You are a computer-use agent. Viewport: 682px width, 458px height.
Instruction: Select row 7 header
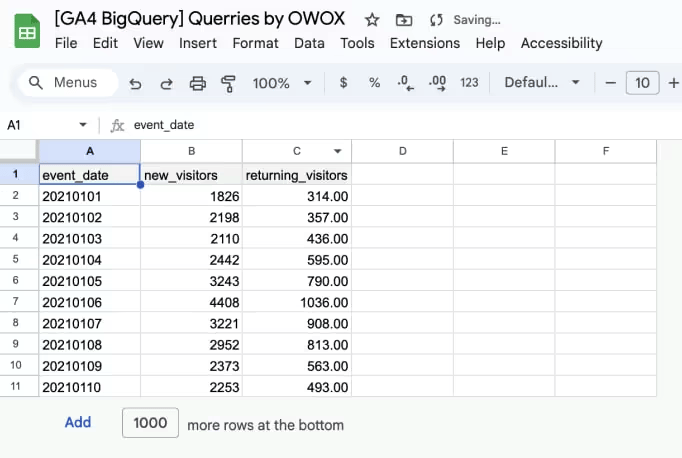pyautogui.click(x=19, y=301)
